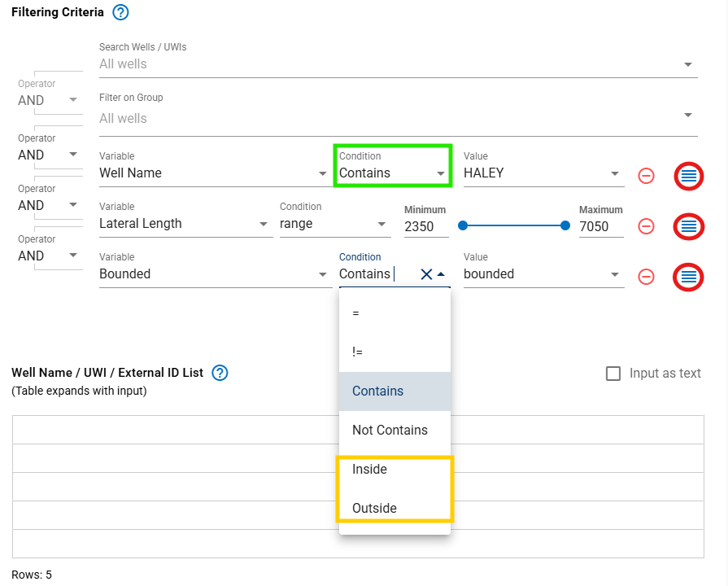Select Outside from the condition list

pos(374,509)
